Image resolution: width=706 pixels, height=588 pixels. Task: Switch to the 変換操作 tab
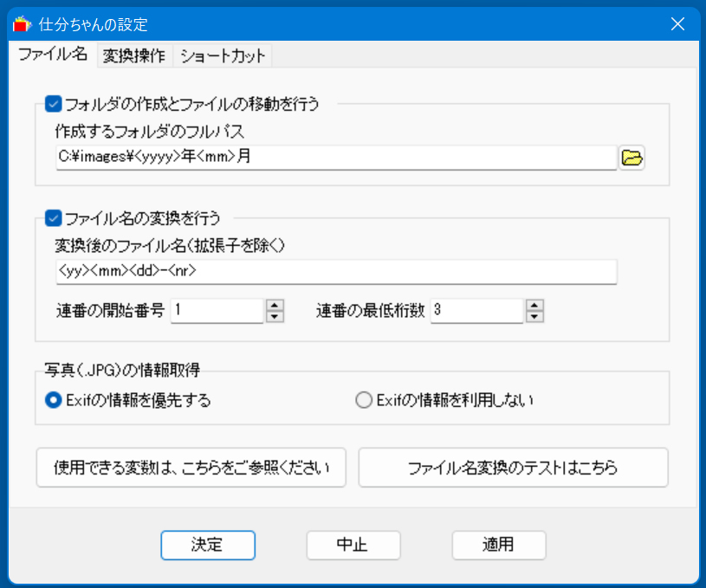[134, 56]
